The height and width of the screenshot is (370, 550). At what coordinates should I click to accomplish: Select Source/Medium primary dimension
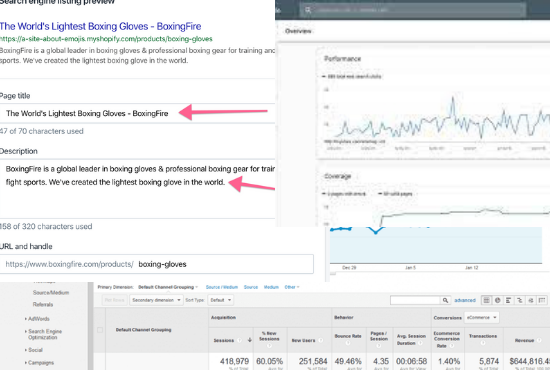click(222, 287)
